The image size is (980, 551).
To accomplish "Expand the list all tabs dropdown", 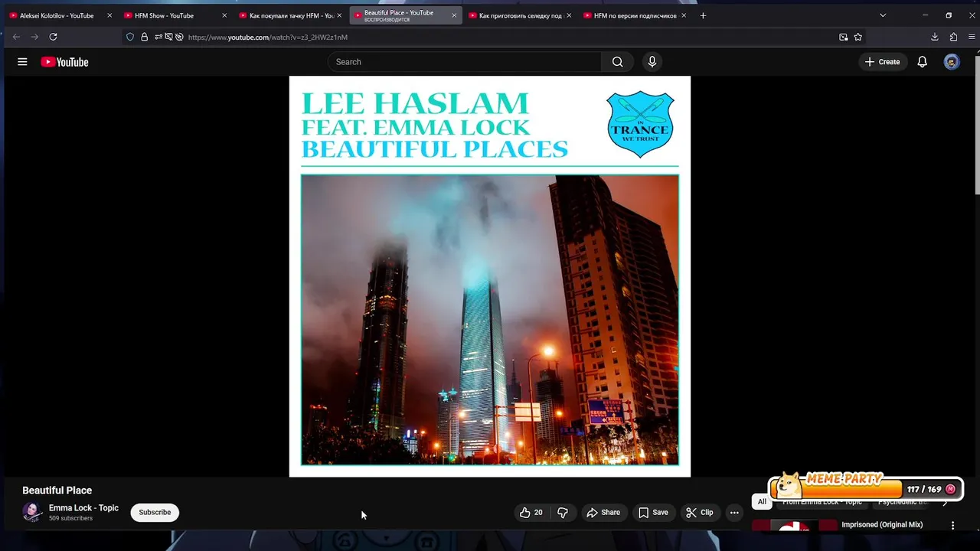I will 883,15.
